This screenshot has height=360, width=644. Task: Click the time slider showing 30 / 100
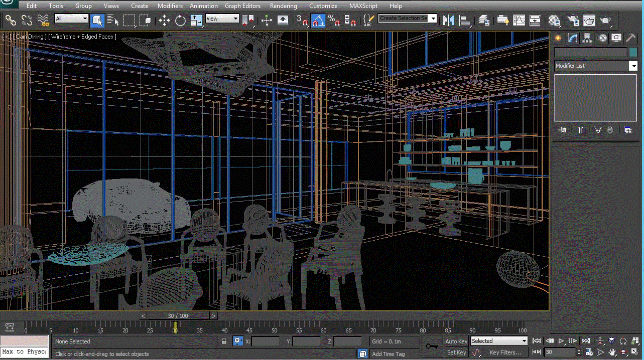pyautogui.click(x=178, y=316)
